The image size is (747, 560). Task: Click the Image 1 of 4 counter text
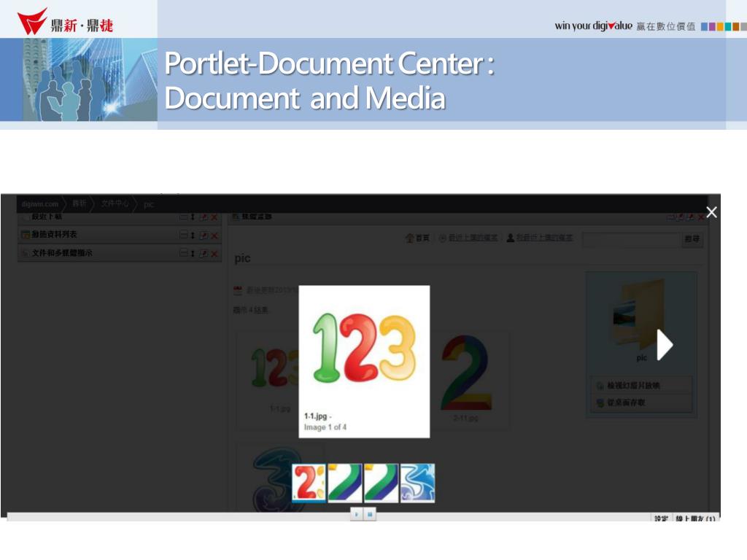[x=325, y=427]
